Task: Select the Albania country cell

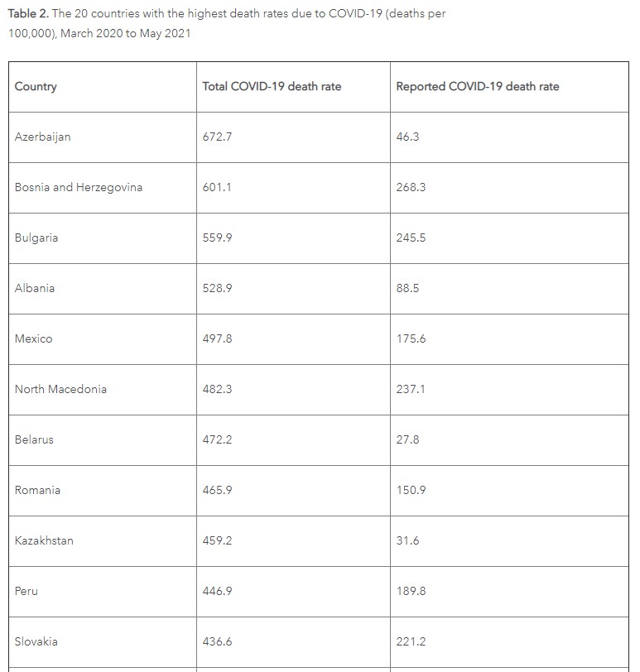Action: [35, 288]
